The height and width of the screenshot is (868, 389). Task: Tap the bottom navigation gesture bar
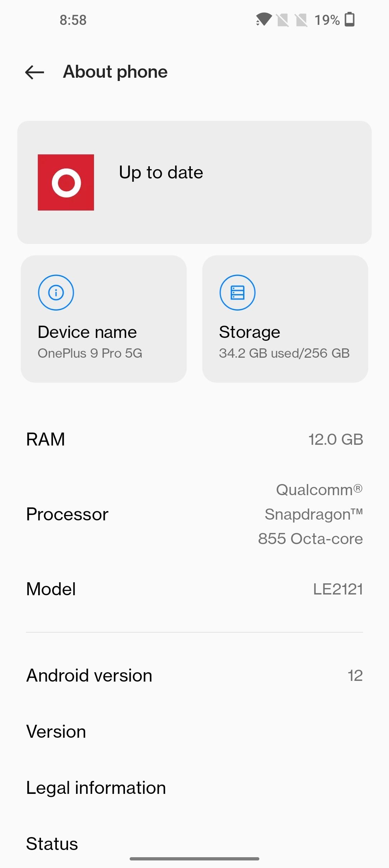(x=194, y=859)
